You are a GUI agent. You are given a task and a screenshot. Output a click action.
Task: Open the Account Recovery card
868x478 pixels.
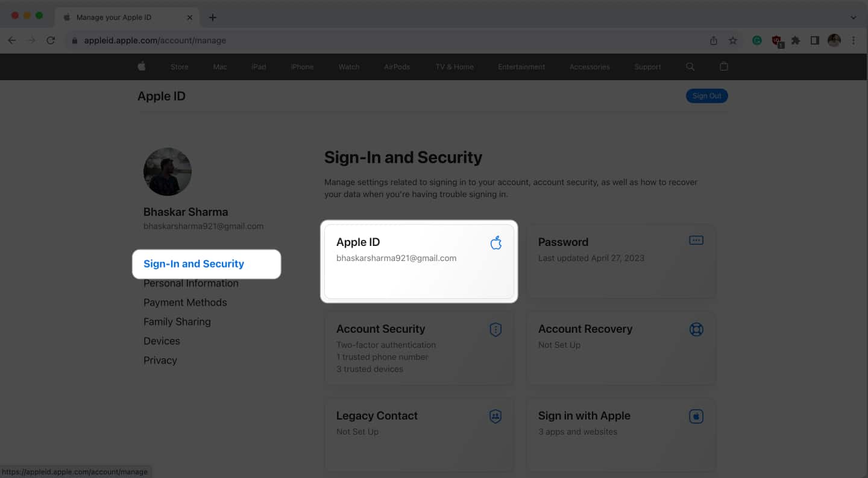tap(621, 348)
